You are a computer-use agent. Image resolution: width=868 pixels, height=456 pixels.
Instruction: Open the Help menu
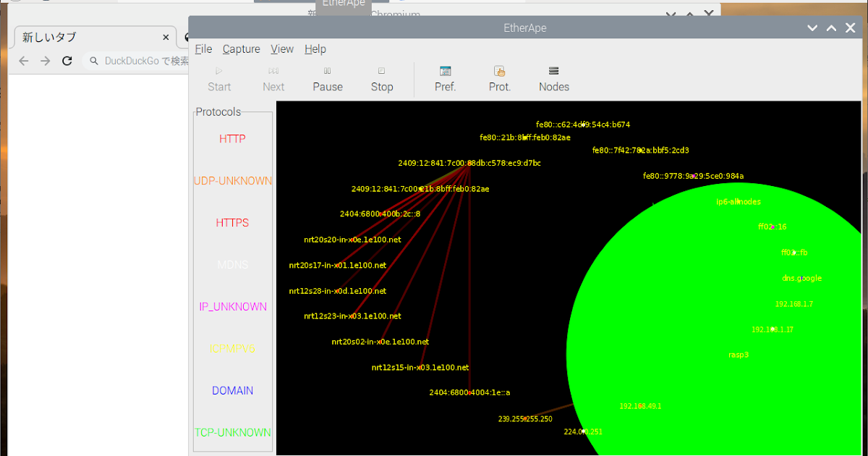point(315,48)
